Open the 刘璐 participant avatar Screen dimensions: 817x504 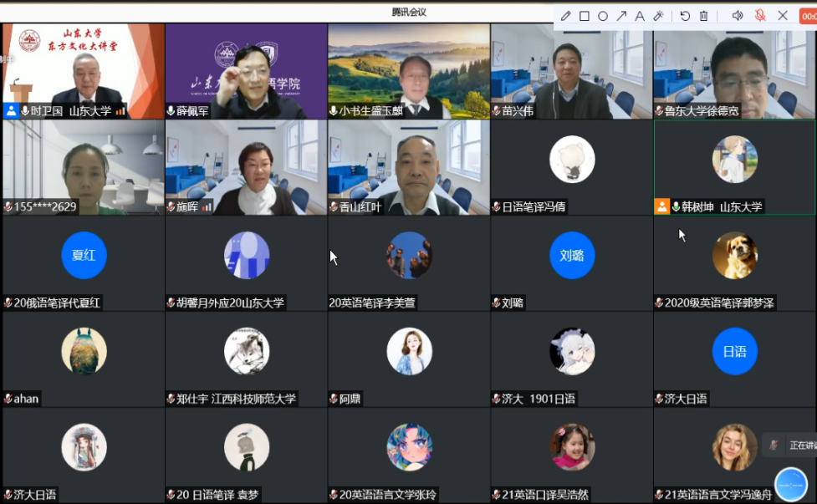572,256
